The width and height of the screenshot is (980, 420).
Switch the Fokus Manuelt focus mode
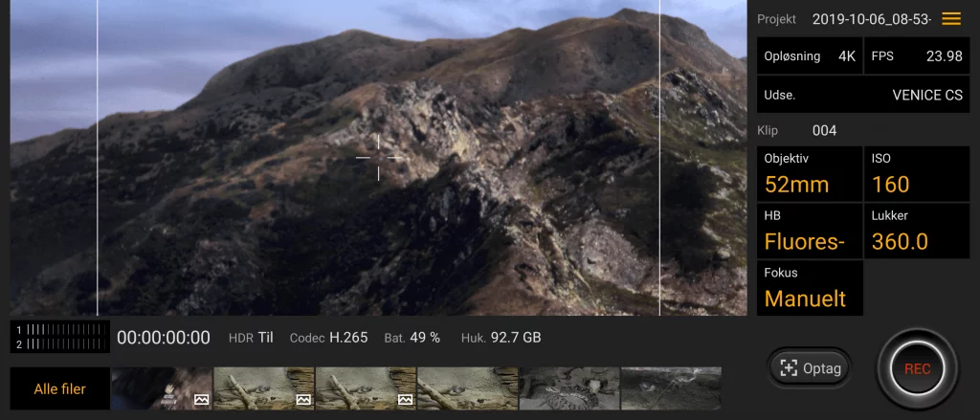click(810, 288)
